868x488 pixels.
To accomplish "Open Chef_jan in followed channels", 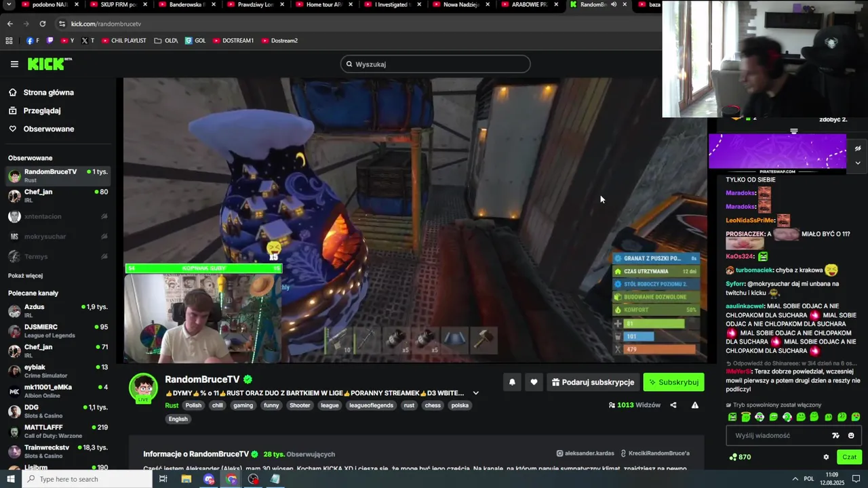I will [58, 197].
